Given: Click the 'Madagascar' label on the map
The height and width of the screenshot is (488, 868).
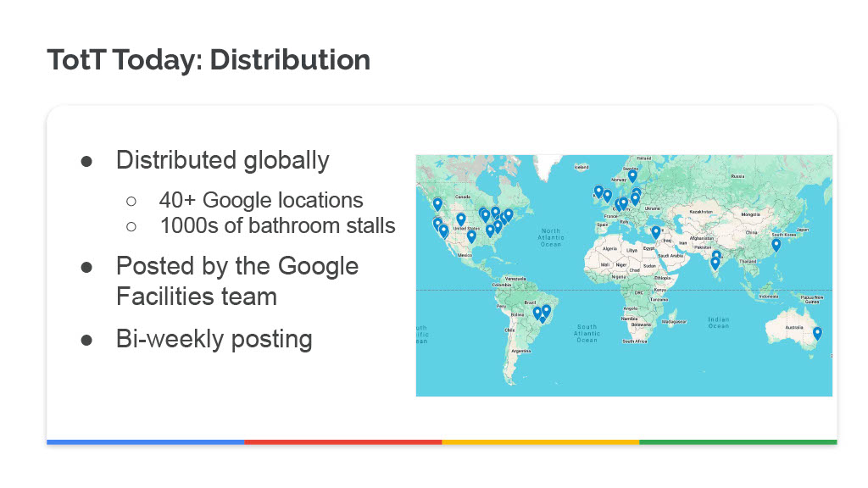Looking at the screenshot, I should (x=674, y=321).
